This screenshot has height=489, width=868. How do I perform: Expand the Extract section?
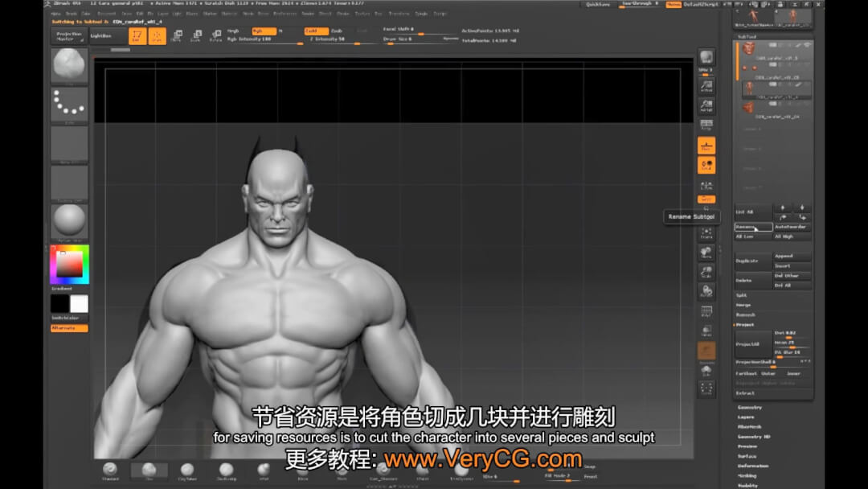coord(745,393)
